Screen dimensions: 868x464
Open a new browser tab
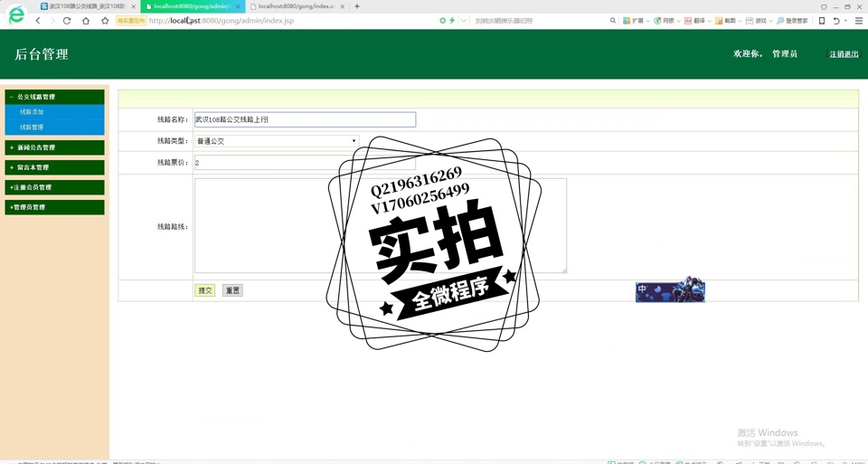point(357,6)
